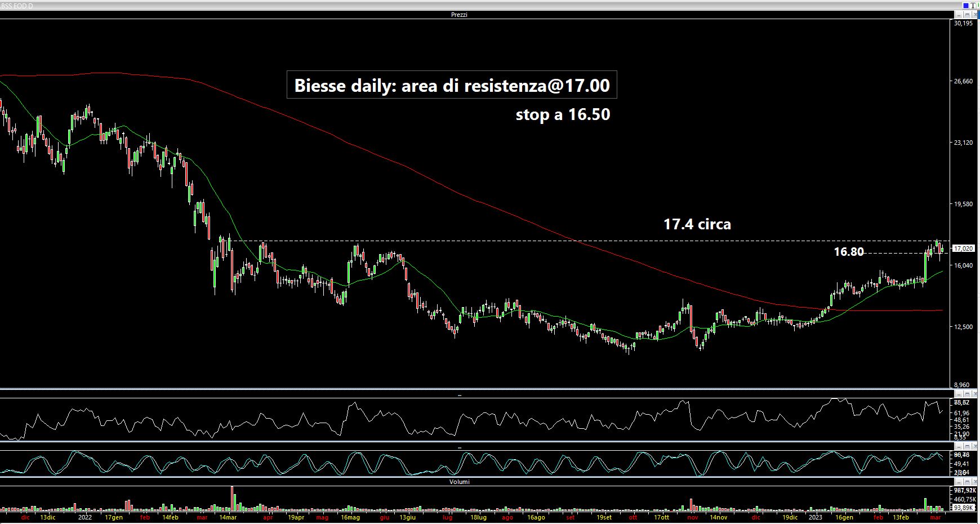Maximize the Volumi panel
The image size is (980, 524).
967,482
